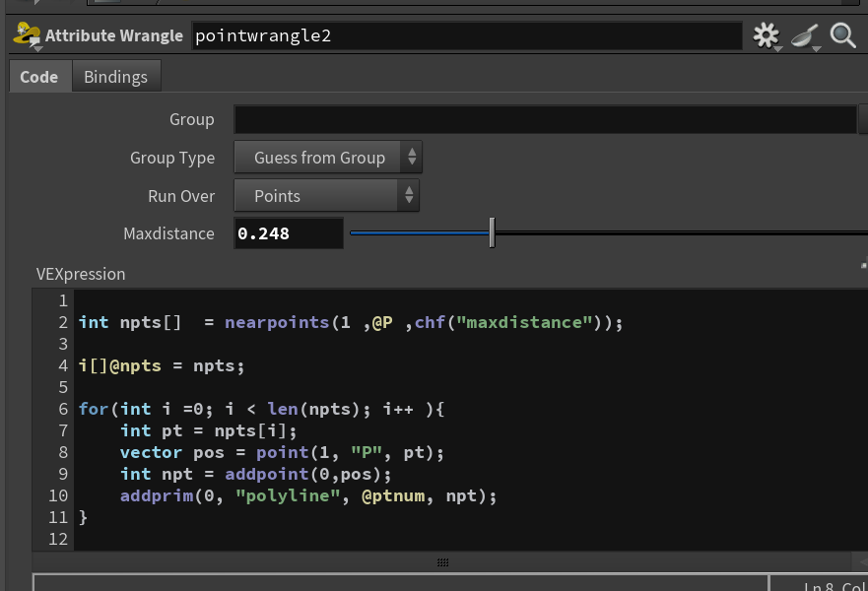The width and height of the screenshot is (868, 591).
Task: Click the Attribute Wrangle node icon
Action: point(28,35)
